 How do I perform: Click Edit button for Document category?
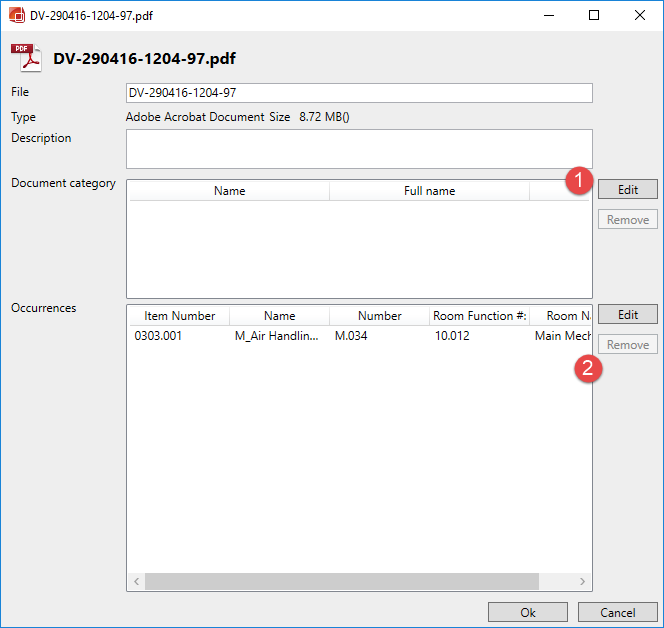(627, 189)
